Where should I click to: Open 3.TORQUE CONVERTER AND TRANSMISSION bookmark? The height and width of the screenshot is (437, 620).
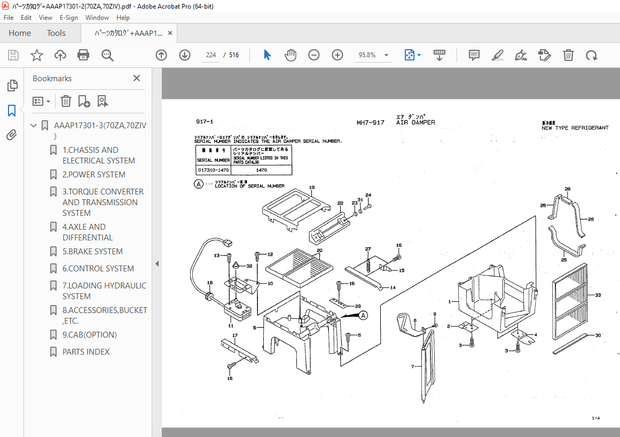point(103,202)
